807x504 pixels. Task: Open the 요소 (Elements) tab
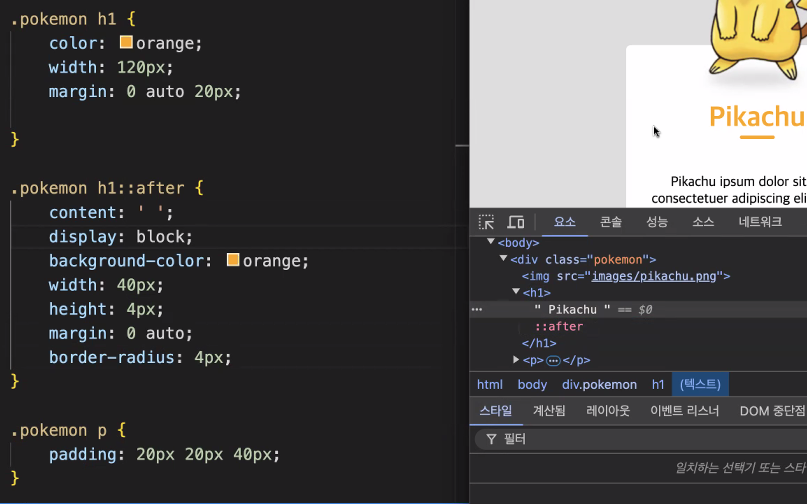[565, 222]
